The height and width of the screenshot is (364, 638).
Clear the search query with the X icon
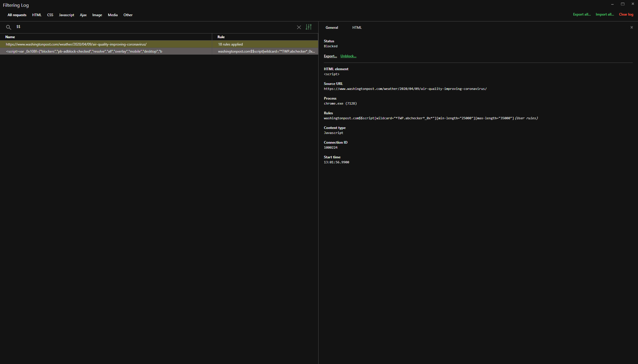pos(299,27)
